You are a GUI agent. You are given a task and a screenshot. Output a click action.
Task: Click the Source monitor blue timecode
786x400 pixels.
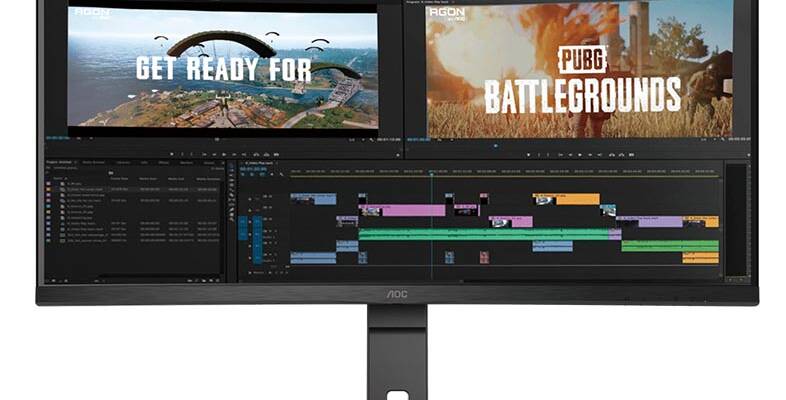click(x=58, y=138)
